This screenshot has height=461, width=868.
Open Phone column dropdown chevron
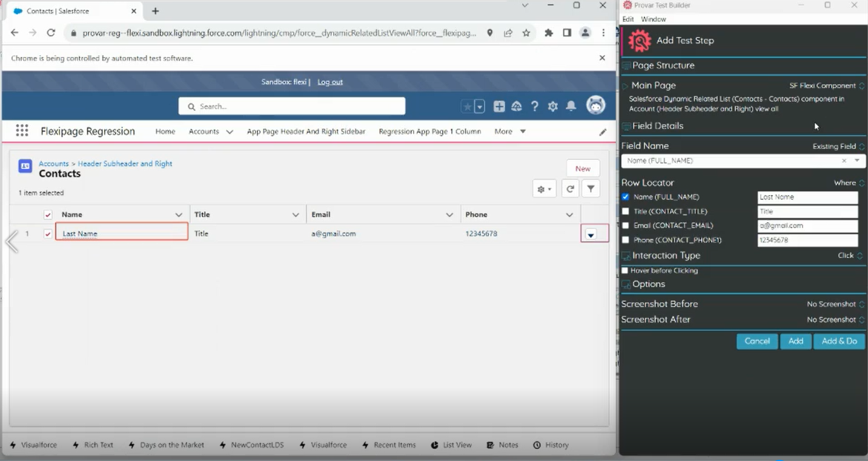pyautogui.click(x=569, y=215)
